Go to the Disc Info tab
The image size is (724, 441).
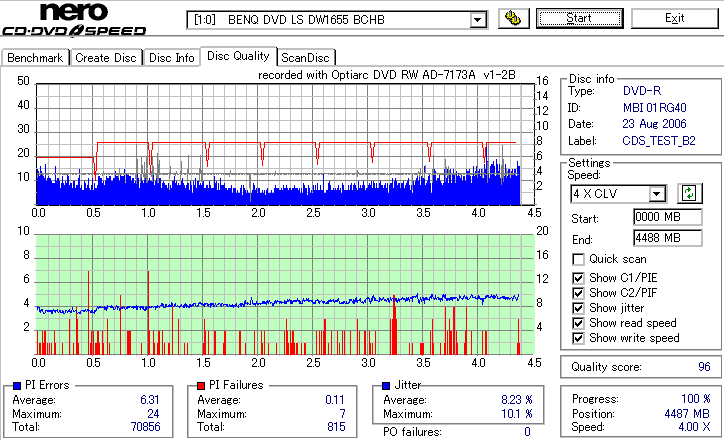171,58
